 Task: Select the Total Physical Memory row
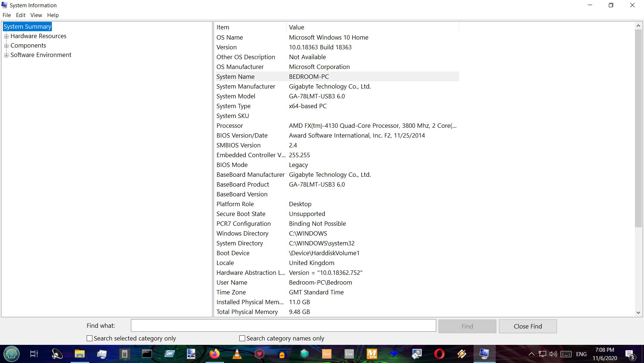pos(337,312)
